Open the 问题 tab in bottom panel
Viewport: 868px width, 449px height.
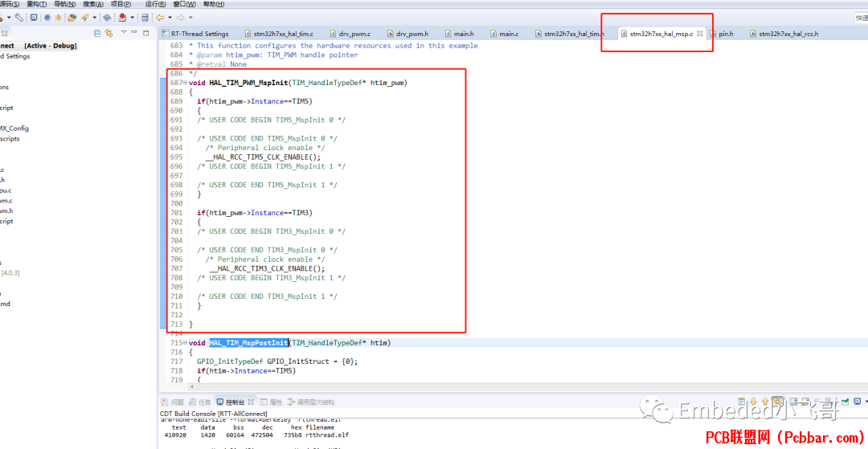coord(172,402)
